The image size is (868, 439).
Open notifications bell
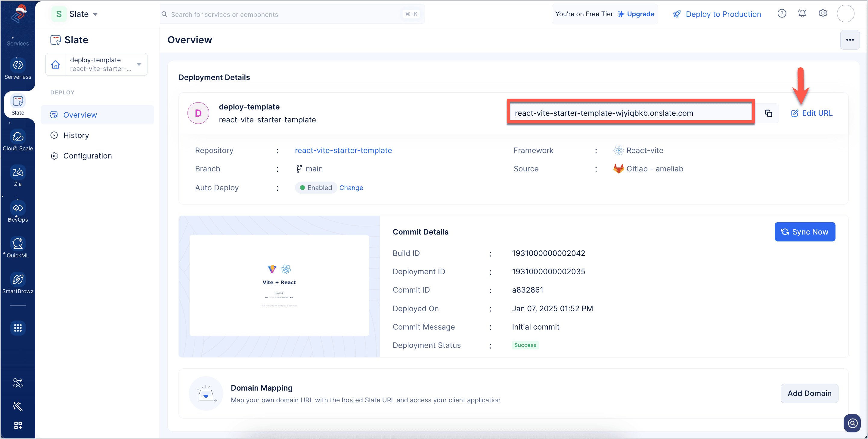[802, 14]
